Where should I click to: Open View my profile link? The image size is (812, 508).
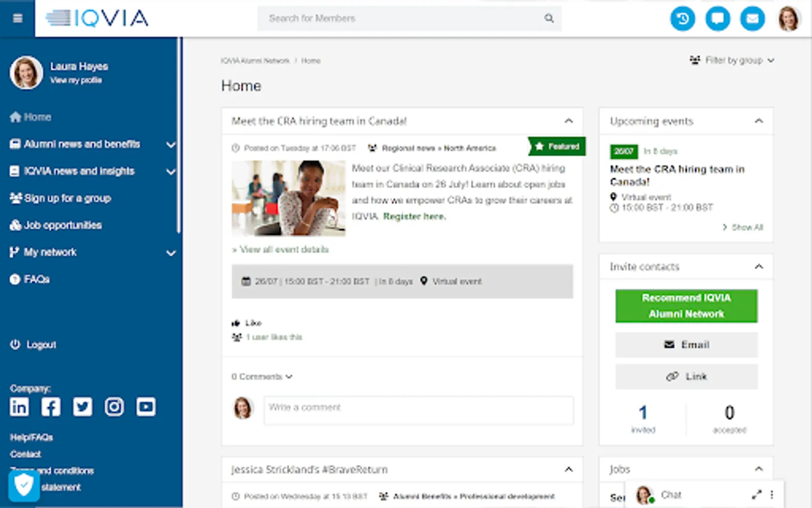76,80
